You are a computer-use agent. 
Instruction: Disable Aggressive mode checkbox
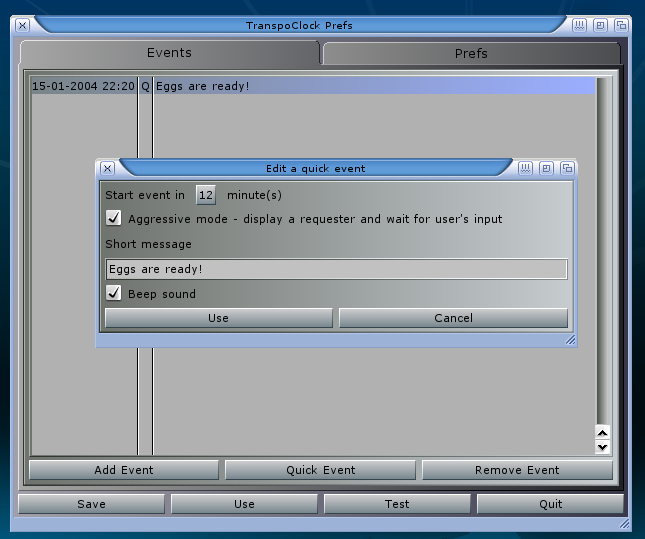click(x=114, y=219)
